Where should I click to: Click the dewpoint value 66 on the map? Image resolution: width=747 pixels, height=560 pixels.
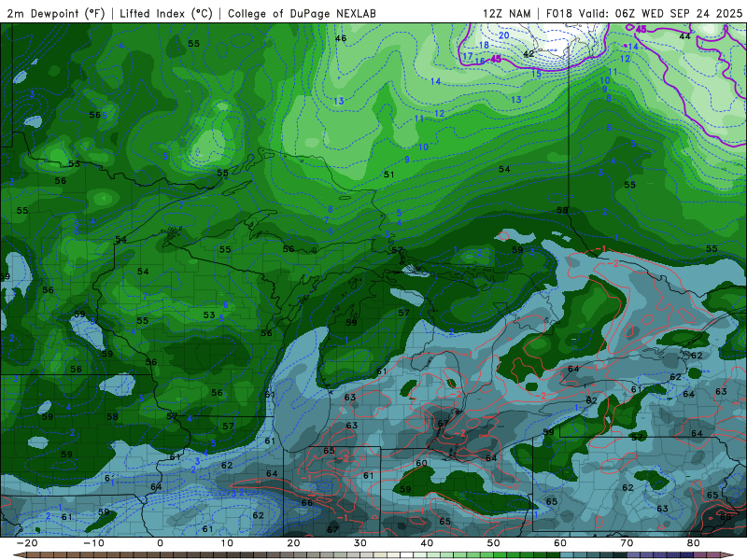click(x=307, y=503)
